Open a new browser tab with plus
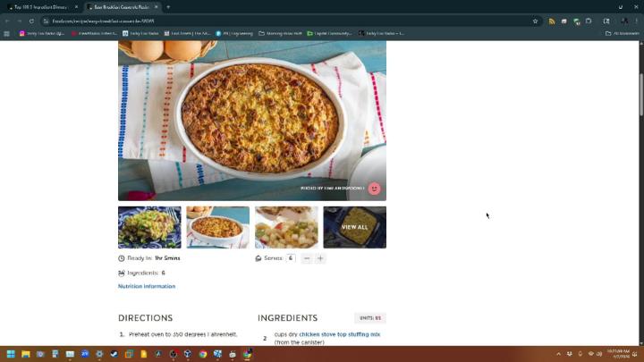Image resolution: width=644 pixels, height=362 pixels. [x=169, y=6]
